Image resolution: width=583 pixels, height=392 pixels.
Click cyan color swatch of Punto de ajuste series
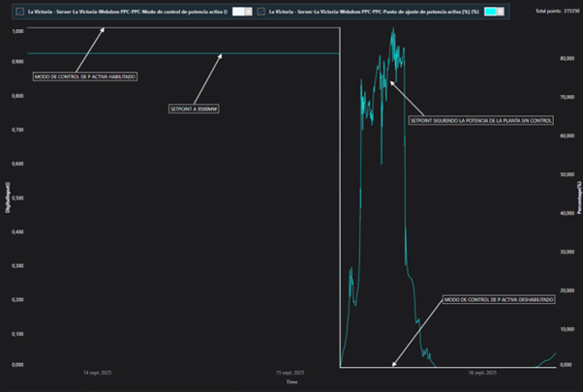(490, 12)
